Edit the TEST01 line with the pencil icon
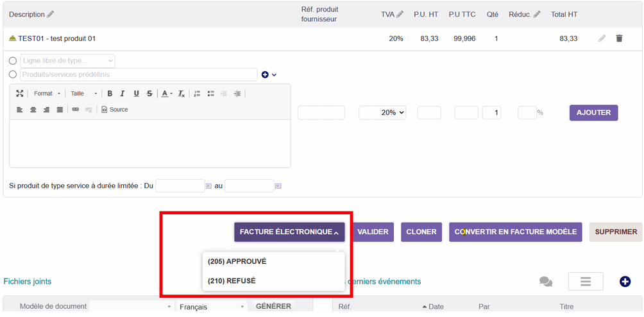This screenshot has height=317, width=644. pos(602,39)
